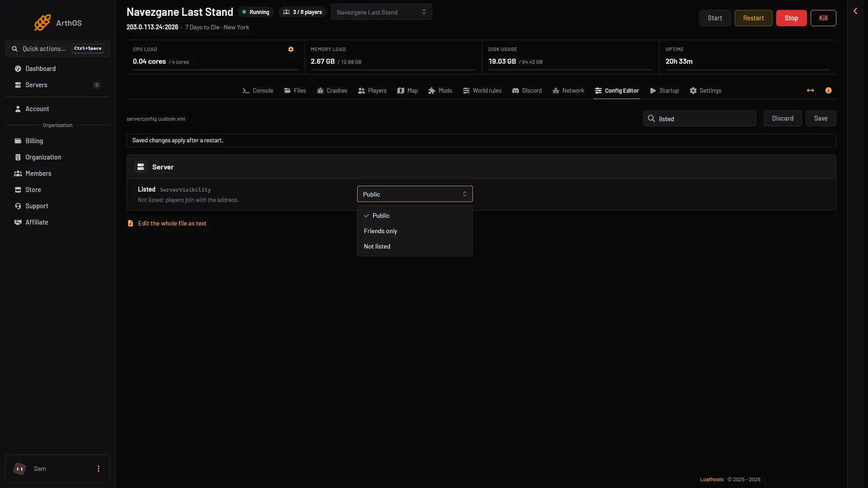Screen dimensions: 868x488
Task: Choose Public in visibility list
Action: pyautogui.click(x=415, y=216)
